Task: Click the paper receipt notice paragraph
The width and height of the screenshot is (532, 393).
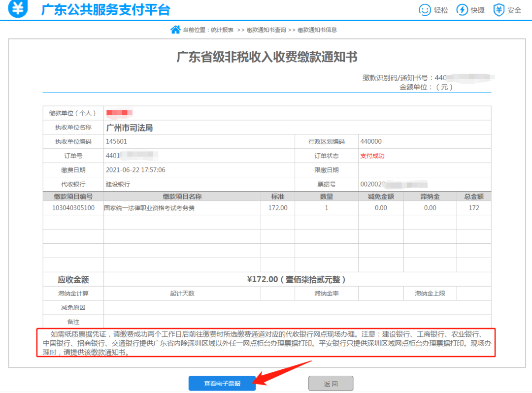Action: point(266,343)
